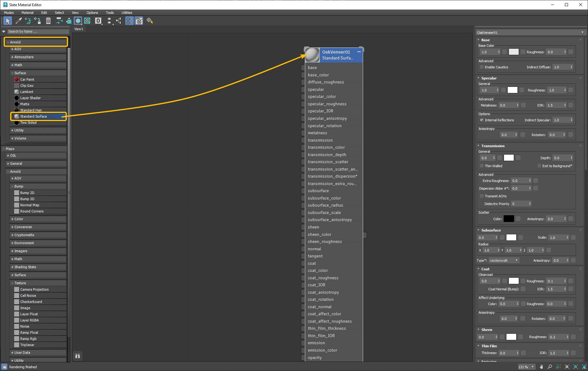Click Lay Out Children icon
The width and height of the screenshot is (588, 371).
[x=119, y=21]
